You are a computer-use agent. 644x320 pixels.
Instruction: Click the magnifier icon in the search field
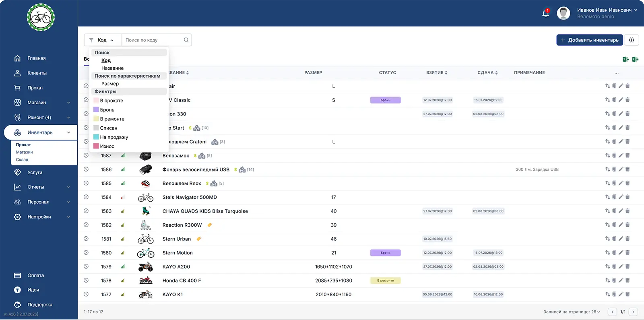(x=186, y=40)
